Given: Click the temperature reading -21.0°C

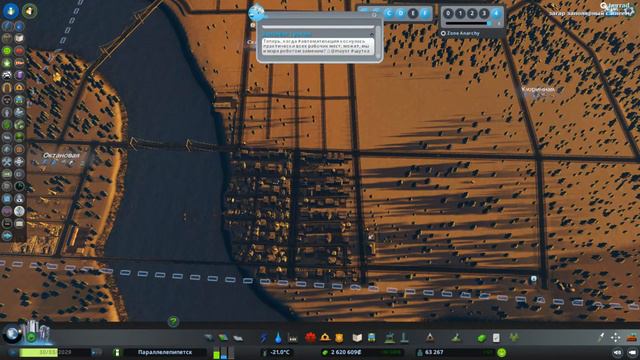Looking at the screenshot, I should point(280,352).
